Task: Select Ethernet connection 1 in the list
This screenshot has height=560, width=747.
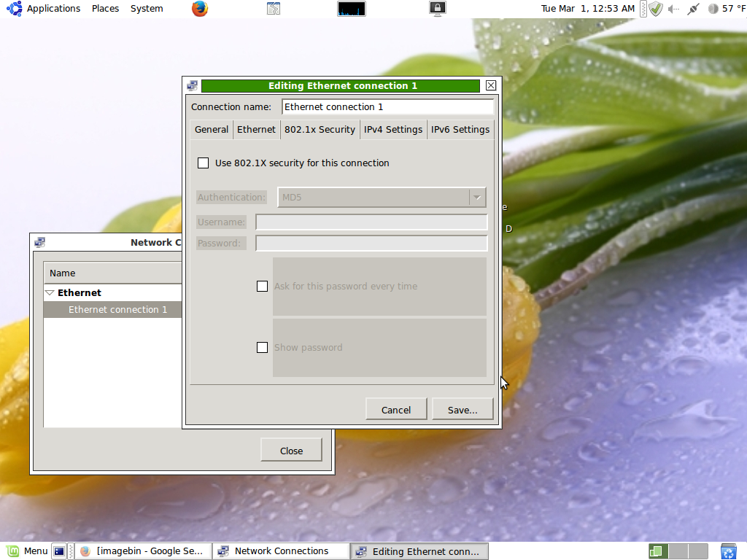Action: (x=113, y=309)
